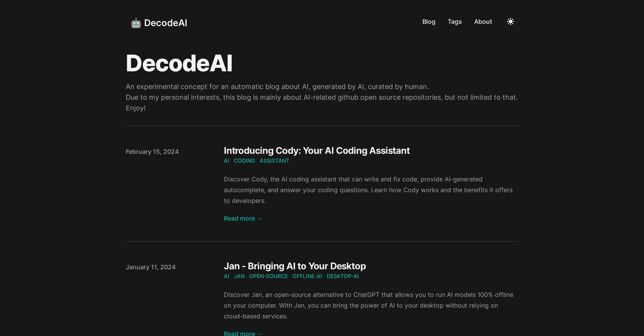Open the Jan desktop AI article title
644x336 pixels.
tap(294, 266)
